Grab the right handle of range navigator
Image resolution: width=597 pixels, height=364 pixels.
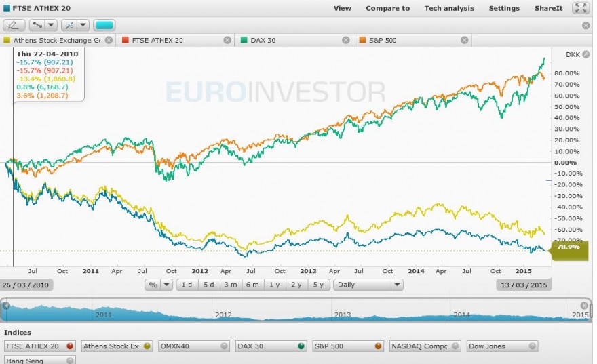[x=584, y=306]
